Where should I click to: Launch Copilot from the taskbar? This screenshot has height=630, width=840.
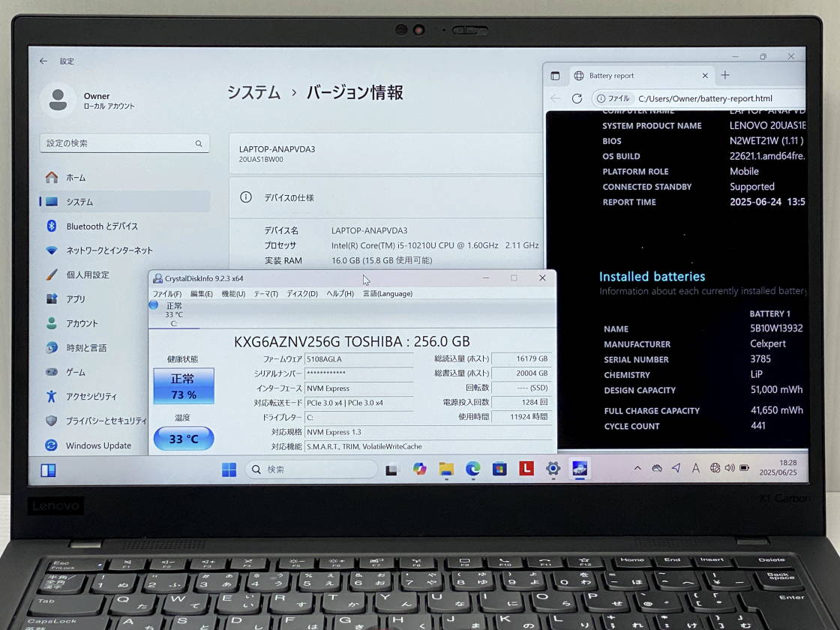419,469
